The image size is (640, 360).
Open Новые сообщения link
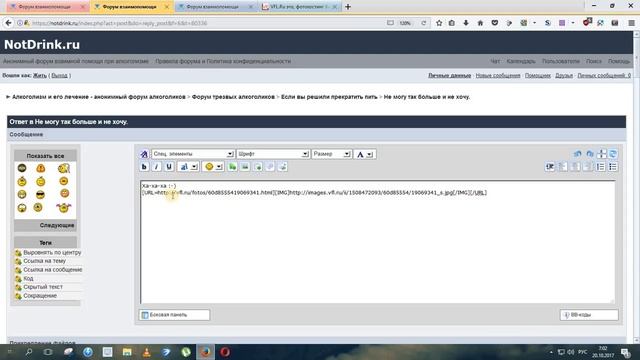pyautogui.click(x=498, y=76)
